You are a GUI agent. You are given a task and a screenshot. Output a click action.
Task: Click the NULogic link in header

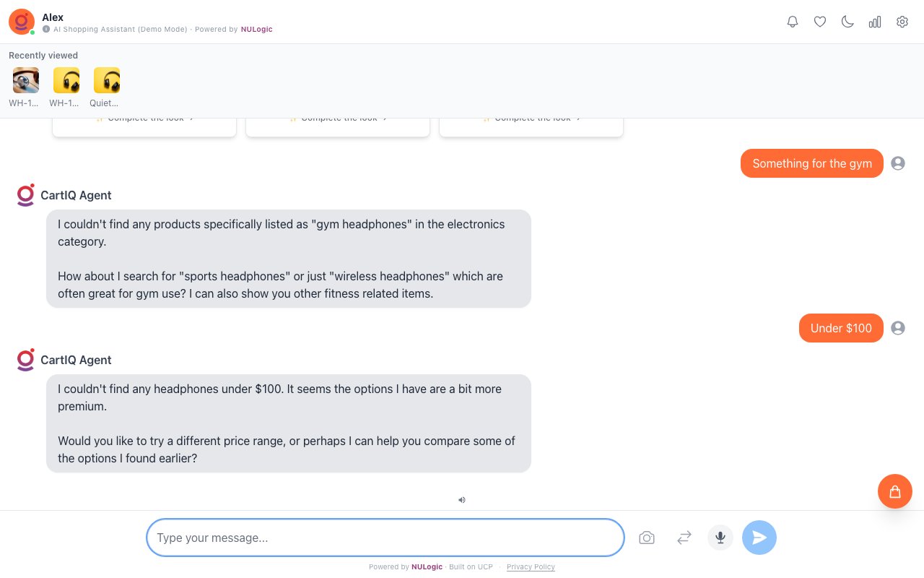[256, 30]
